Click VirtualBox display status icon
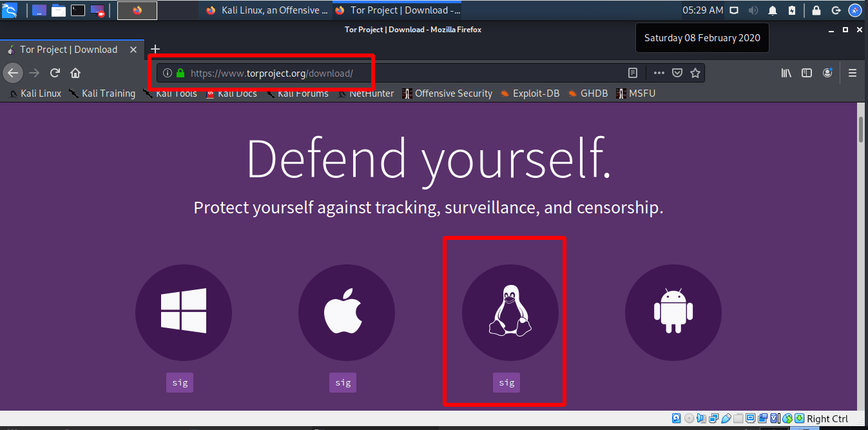 pos(750,418)
